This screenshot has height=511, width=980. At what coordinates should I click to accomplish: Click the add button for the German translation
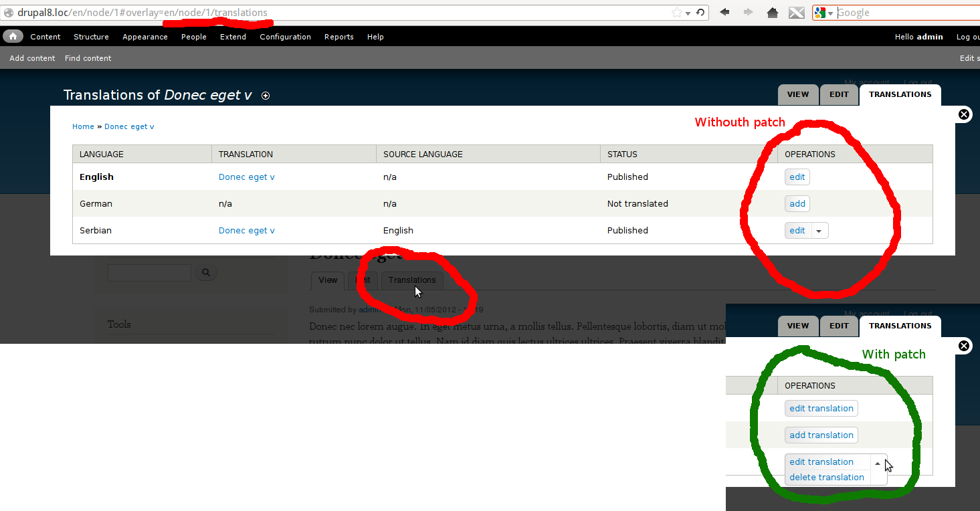tap(797, 203)
